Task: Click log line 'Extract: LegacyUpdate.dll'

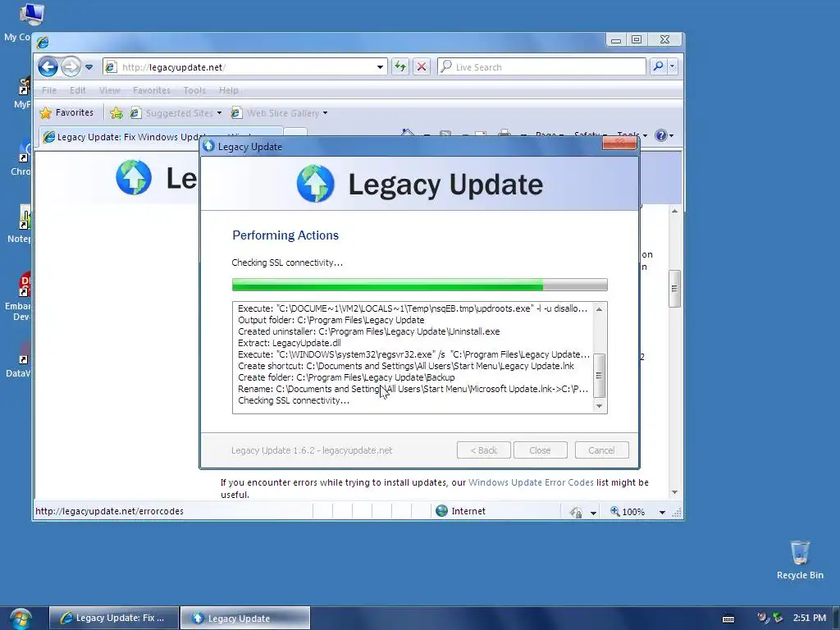Action: (x=290, y=343)
